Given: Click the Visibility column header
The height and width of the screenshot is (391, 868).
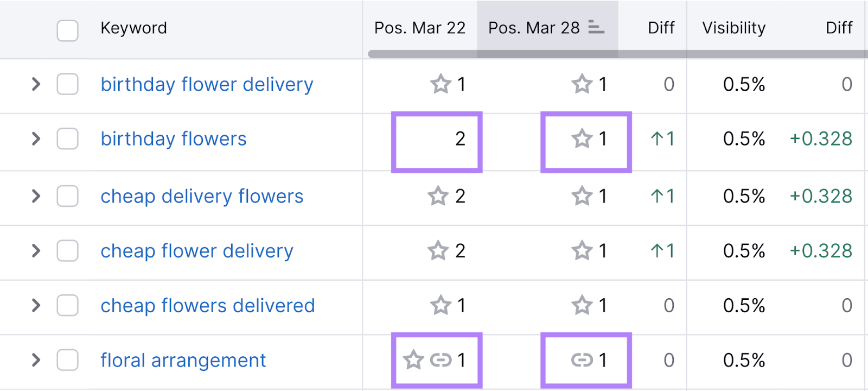Looking at the screenshot, I should tap(733, 28).
